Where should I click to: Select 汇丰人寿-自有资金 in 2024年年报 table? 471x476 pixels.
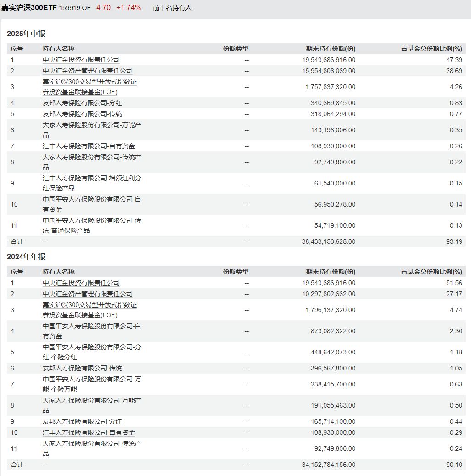[89, 432]
